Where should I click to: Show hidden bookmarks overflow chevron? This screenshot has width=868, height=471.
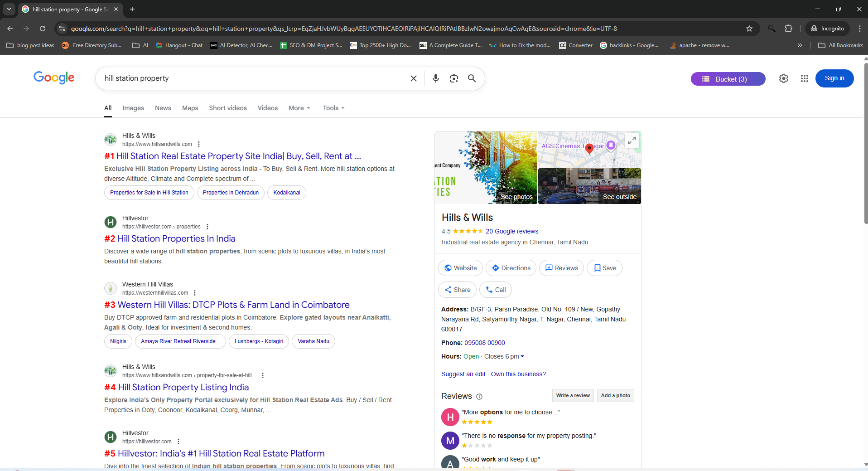pos(800,45)
